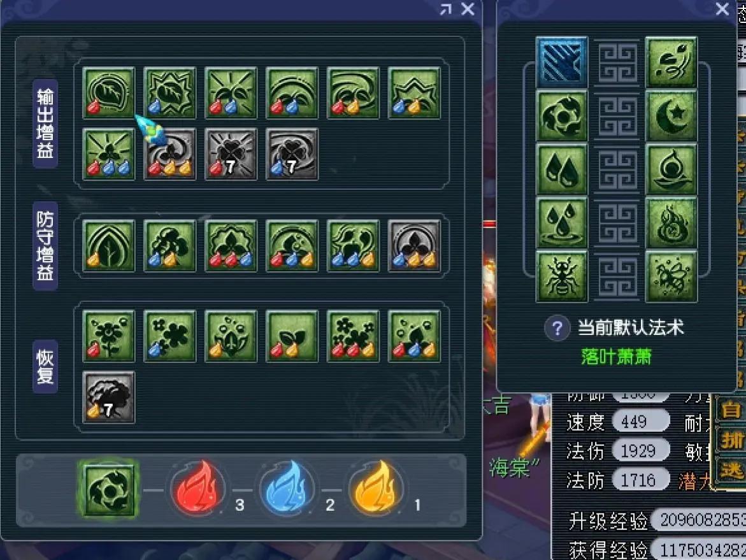
Task: Select the crescent moon and star skill
Action: click(x=671, y=116)
